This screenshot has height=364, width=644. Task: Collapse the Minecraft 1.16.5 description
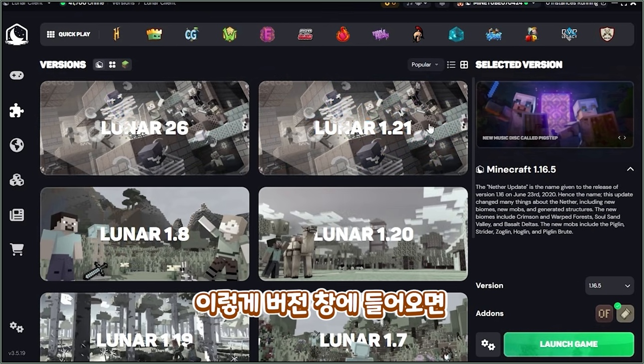630,170
